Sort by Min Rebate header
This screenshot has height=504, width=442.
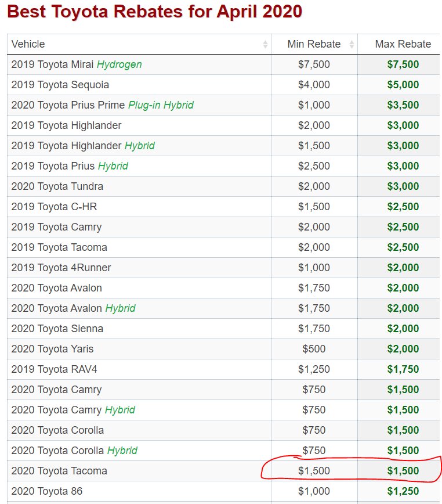pos(314,44)
